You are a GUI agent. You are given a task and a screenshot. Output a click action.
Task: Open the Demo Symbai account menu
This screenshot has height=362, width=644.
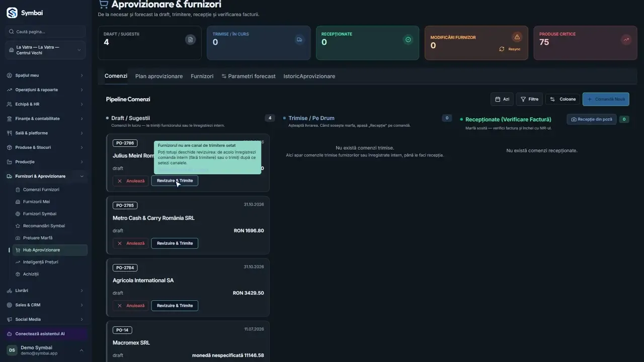click(x=46, y=350)
